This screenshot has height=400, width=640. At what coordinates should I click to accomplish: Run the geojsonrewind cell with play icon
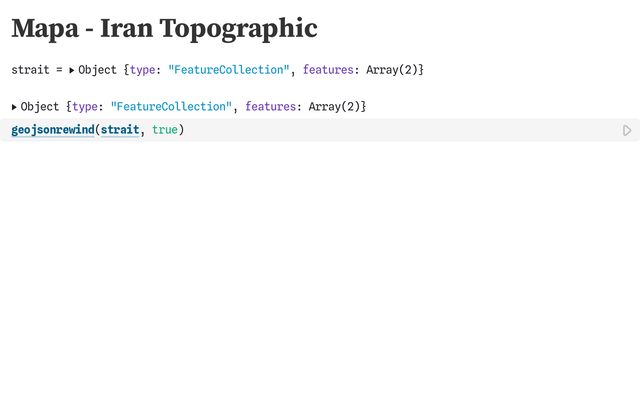coord(627,130)
